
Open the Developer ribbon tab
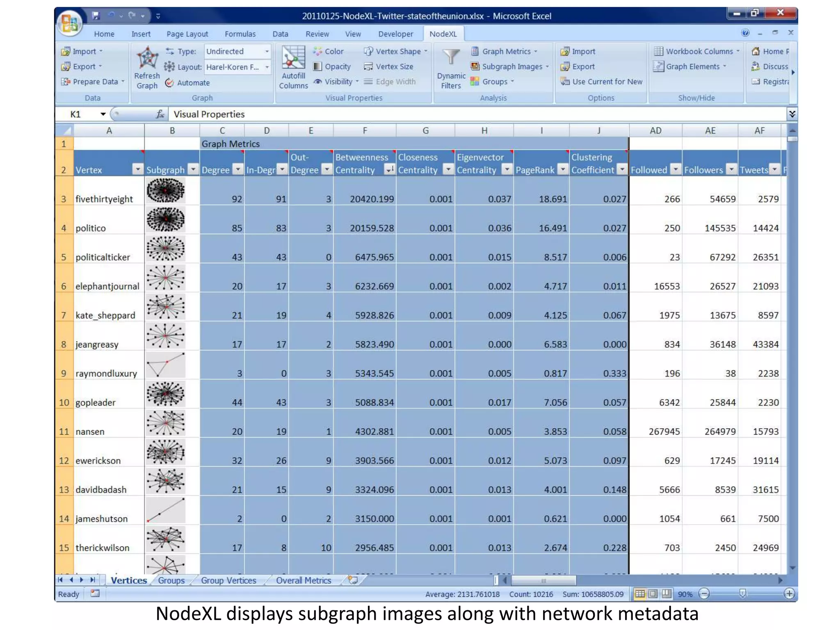pos(395,34)
